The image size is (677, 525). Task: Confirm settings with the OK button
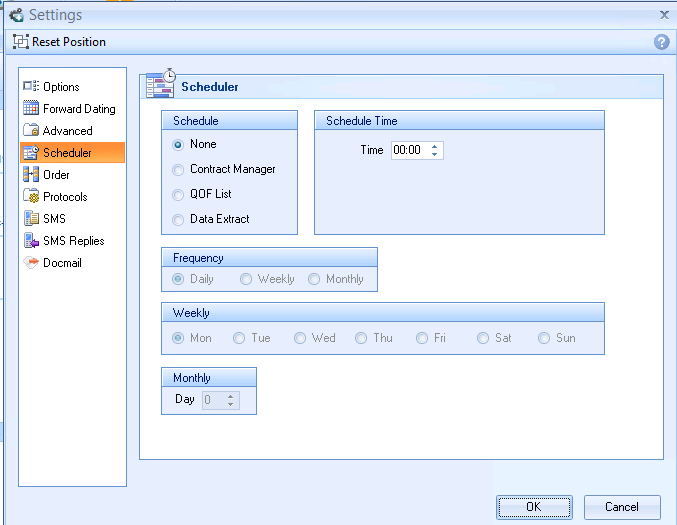(534, 507)
